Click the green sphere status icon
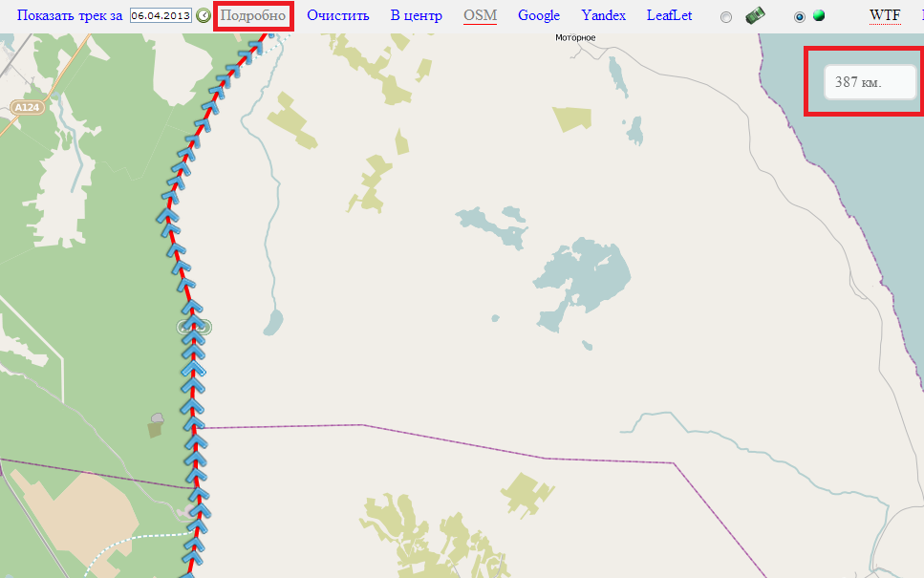The image size is (924, 578). 819,16
